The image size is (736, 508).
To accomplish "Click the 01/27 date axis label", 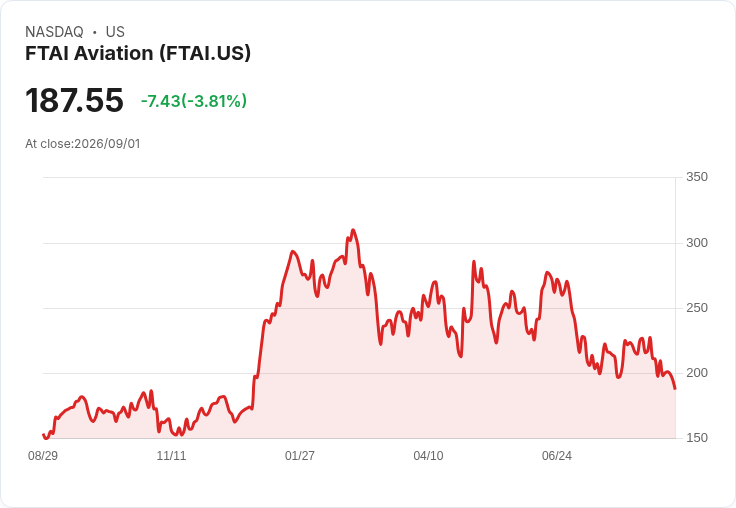I will pyautogui.click(x=299, y=456).
